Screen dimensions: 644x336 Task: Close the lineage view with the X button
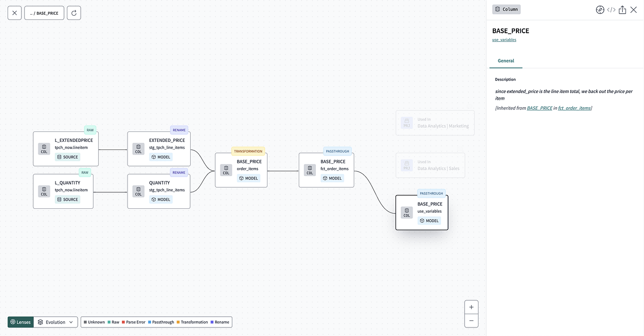pos(15,13)
